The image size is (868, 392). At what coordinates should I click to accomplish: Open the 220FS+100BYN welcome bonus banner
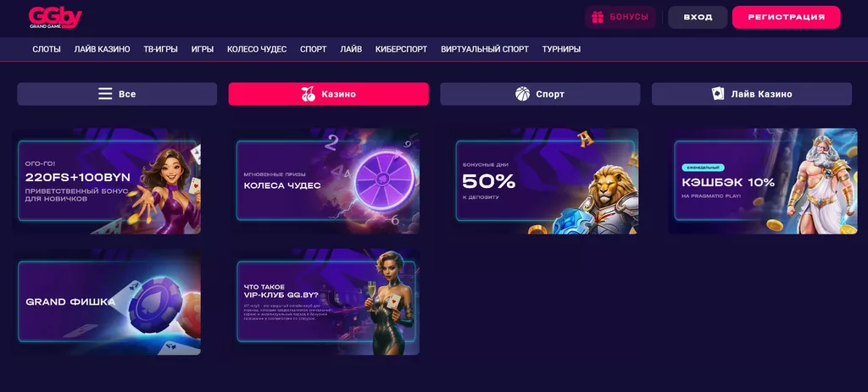(x=107, y=181)
